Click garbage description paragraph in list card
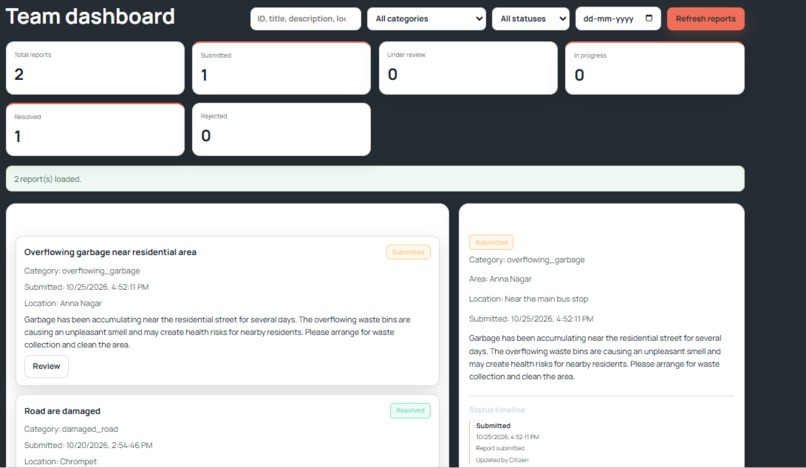 217,332
